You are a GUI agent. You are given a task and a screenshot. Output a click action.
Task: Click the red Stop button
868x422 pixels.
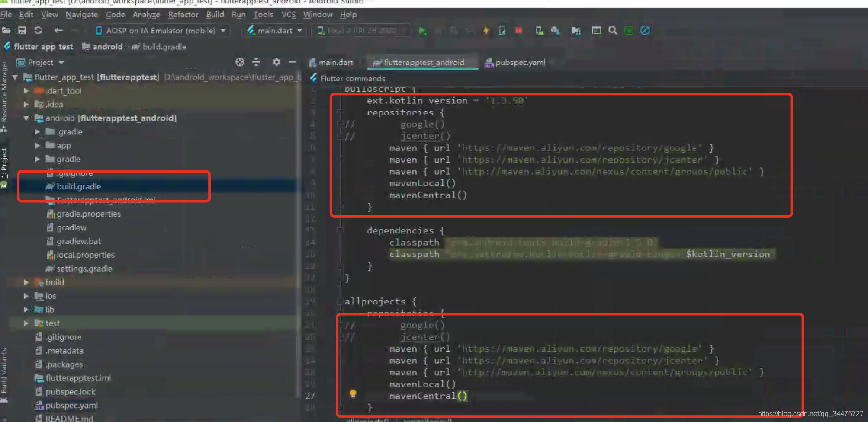(518, 31)
